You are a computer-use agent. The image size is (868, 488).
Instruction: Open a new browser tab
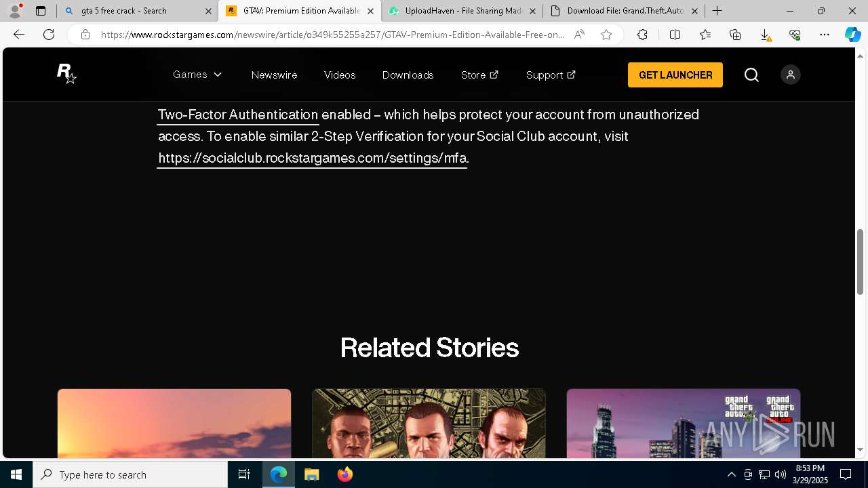pos(717,11)
